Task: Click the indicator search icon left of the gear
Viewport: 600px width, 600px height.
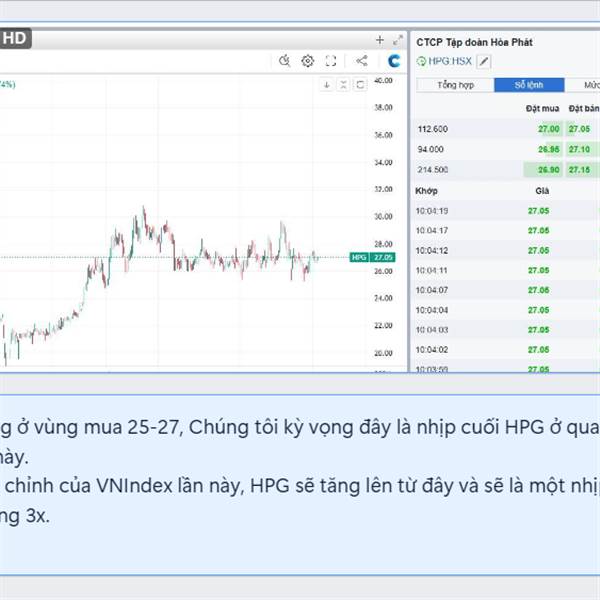Action: [284, 61]
